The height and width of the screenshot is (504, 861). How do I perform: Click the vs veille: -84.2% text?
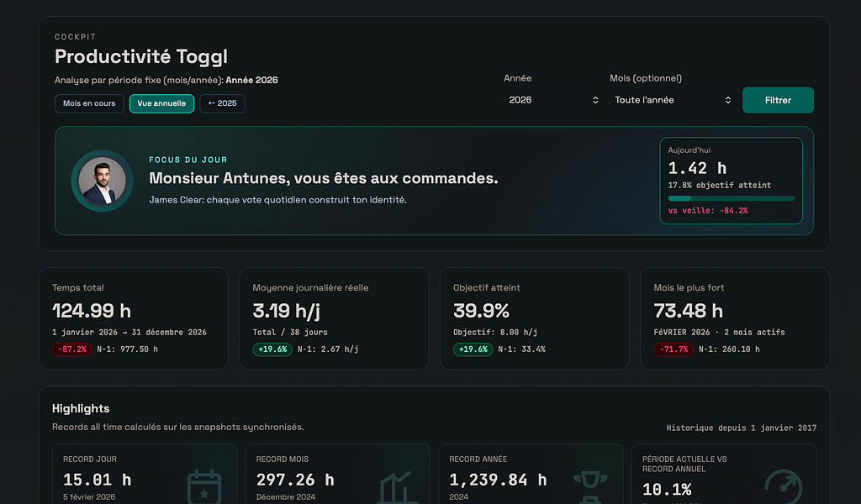(x=708, y=211)
